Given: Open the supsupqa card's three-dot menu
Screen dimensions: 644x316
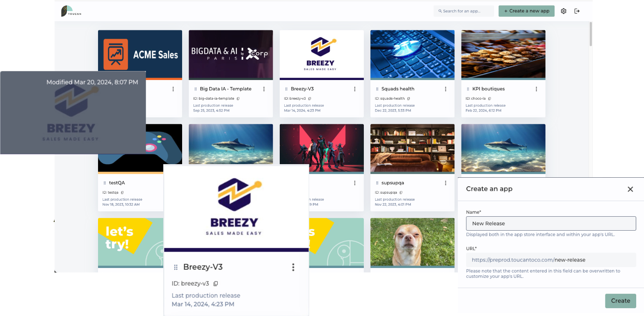Looking at the screenshot, I should (445, 183).
